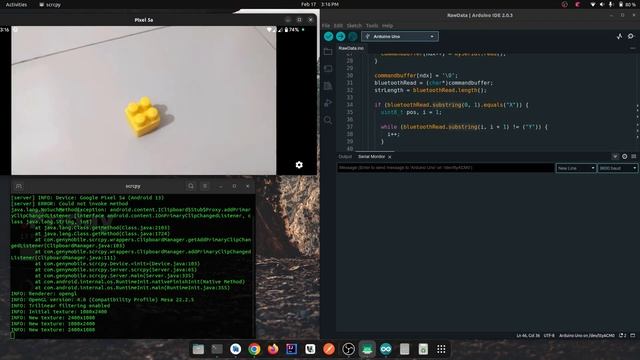Click the Activities button in the top bar
Screen dimensions: 640x360
click(16, 4)
